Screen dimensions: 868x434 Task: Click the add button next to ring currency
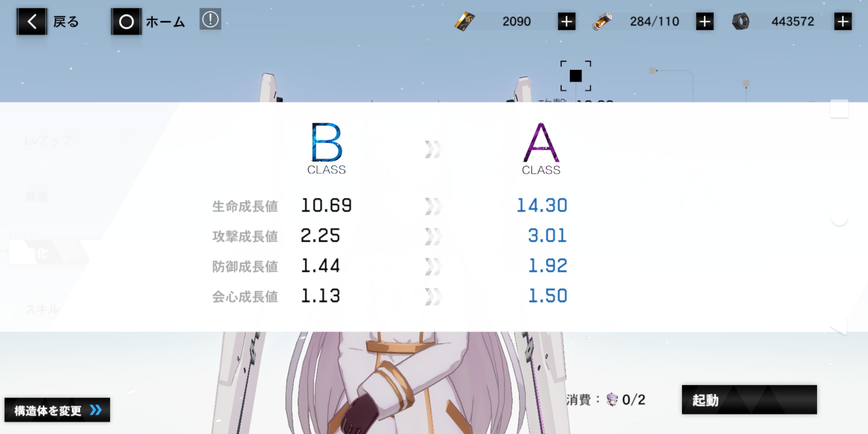pos(841,22)
